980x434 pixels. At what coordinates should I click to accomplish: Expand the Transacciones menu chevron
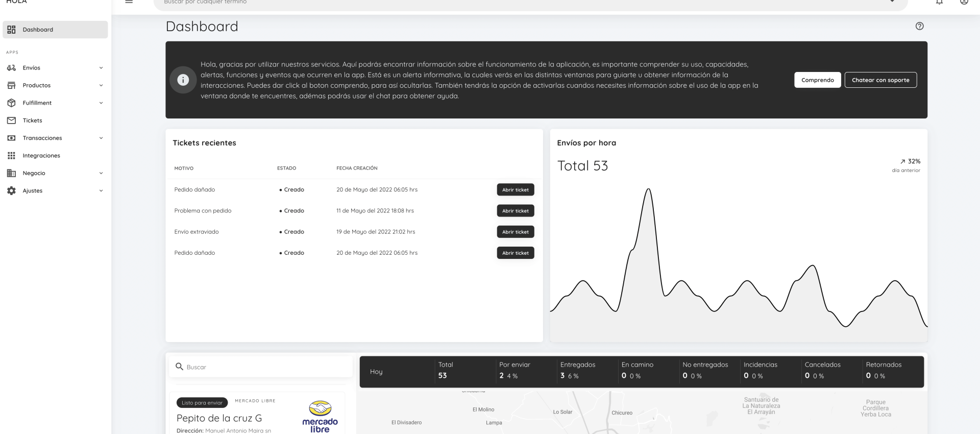[101, 138]
